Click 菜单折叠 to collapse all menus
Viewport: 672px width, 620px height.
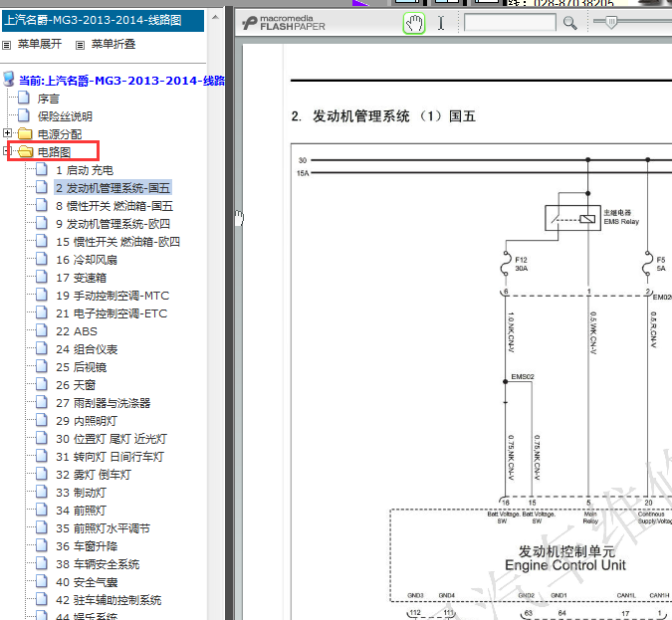coord(113,44)
